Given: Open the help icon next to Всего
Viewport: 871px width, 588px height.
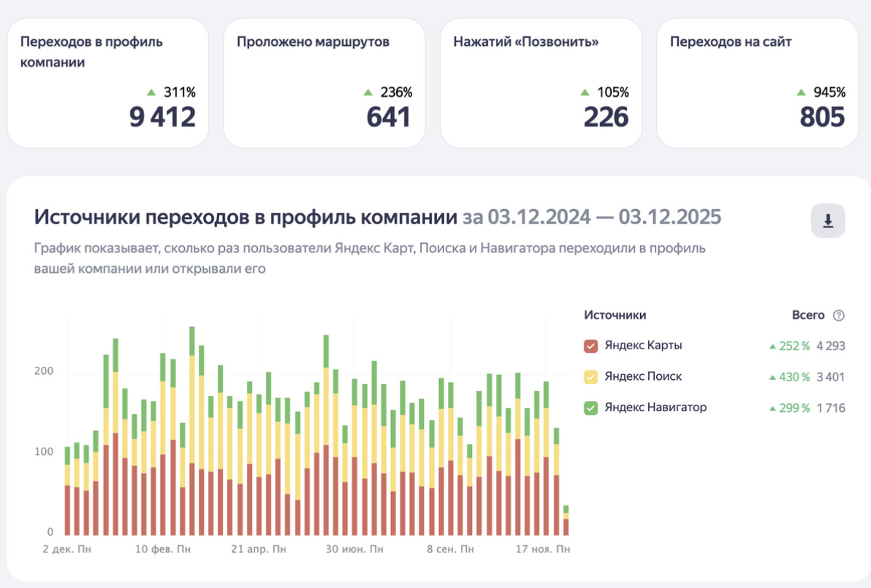Looking at the screenshot, I should click(x=839, y=315).
